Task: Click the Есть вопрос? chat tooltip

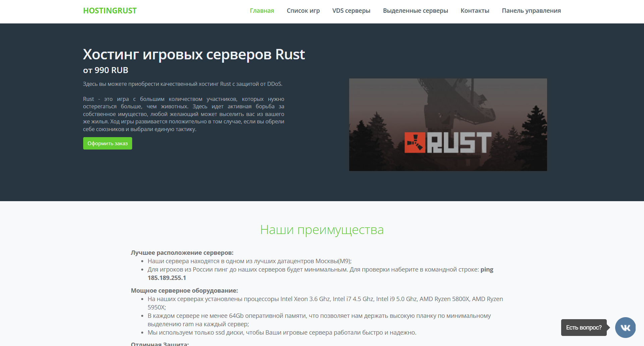Action: tap(584, 328)
